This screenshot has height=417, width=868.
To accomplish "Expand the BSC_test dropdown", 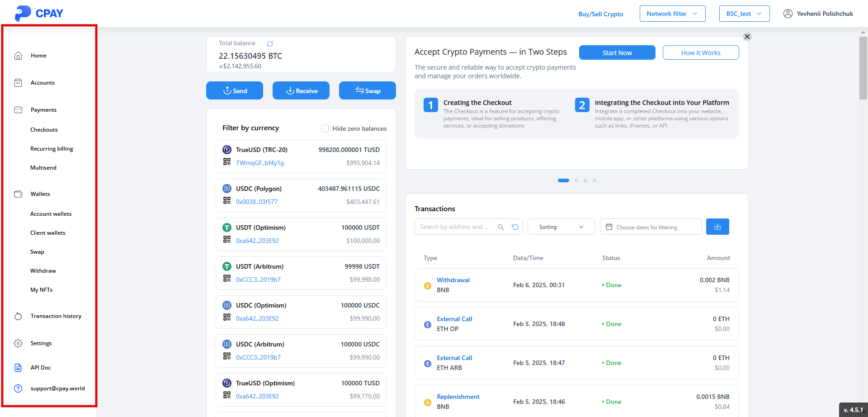I will click(x=744, y=14).
